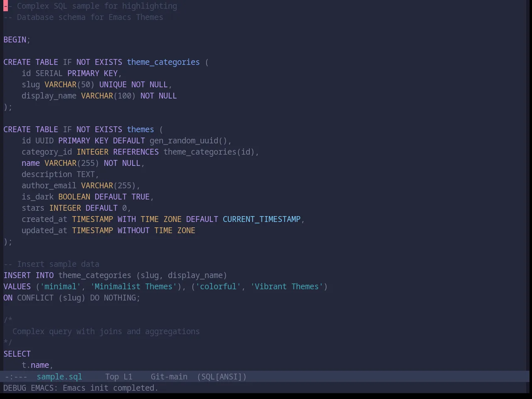532x399 pixels.
Task: Click the VALUES keyword
Action: tap(17, 286)
